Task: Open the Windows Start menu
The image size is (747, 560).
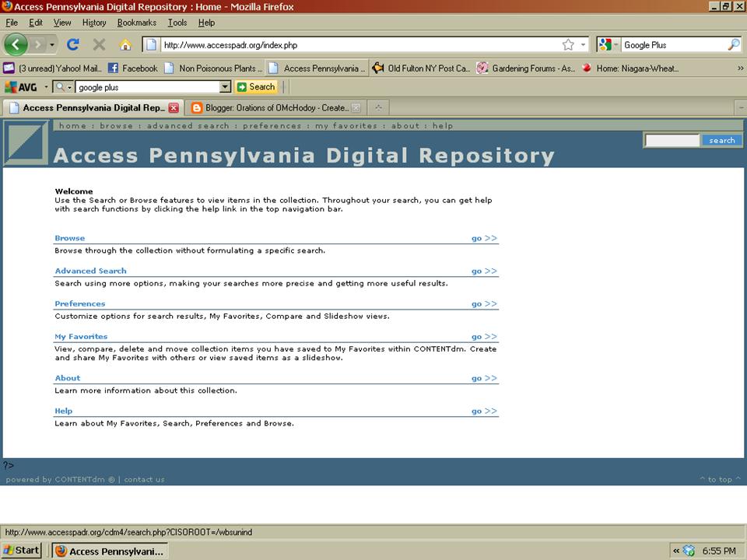Action: coord(22,551)
